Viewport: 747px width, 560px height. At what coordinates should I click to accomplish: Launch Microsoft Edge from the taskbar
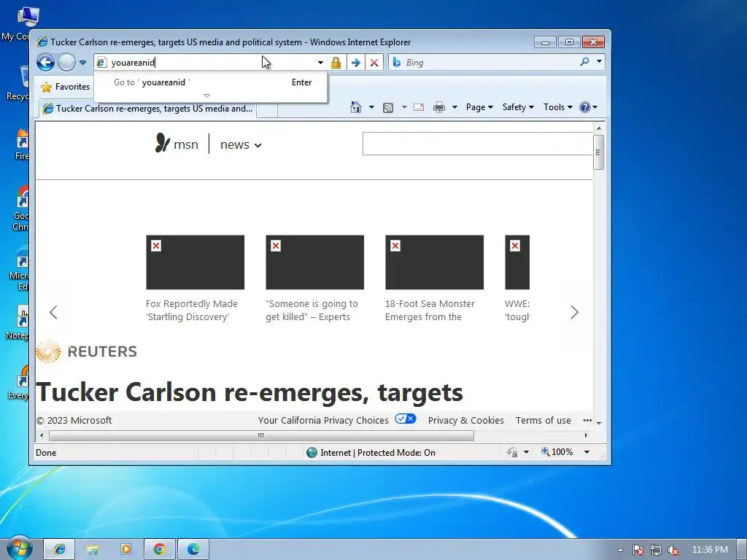pyautogui.click(x=193, y=549)
